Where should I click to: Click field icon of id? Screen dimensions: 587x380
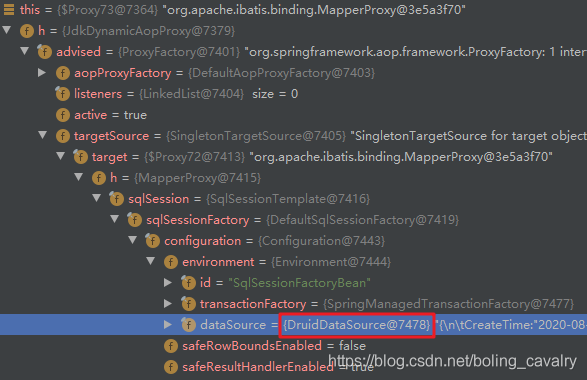188,283
